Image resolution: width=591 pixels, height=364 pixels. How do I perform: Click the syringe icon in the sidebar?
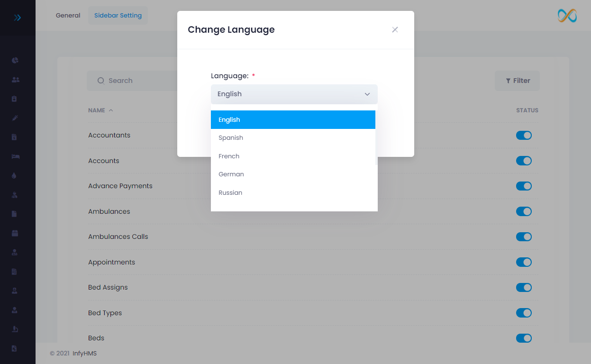14,118
